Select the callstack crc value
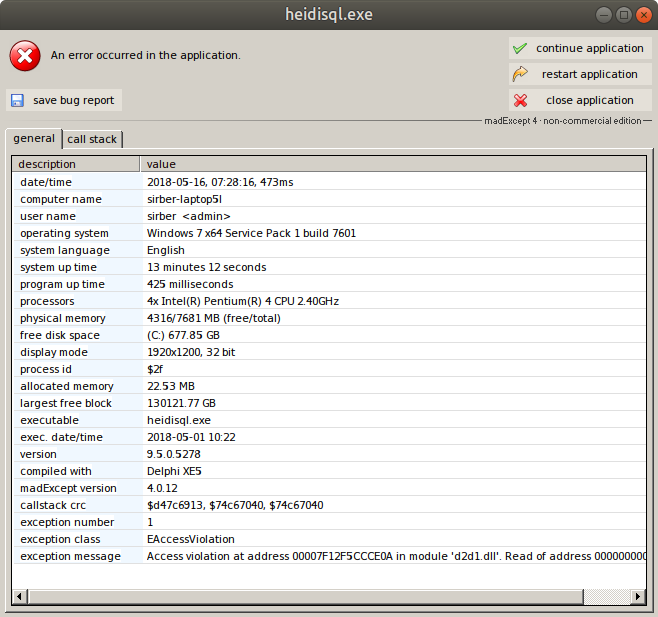Image resolution: width=658 pixels, height=617 pixels. pos(235,505)
